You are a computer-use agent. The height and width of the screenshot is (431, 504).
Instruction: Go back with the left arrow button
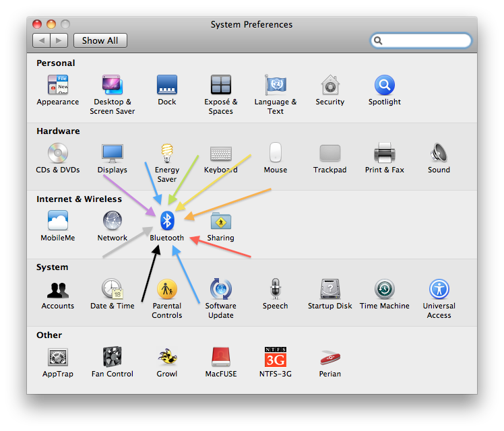[x=41, y=40]
